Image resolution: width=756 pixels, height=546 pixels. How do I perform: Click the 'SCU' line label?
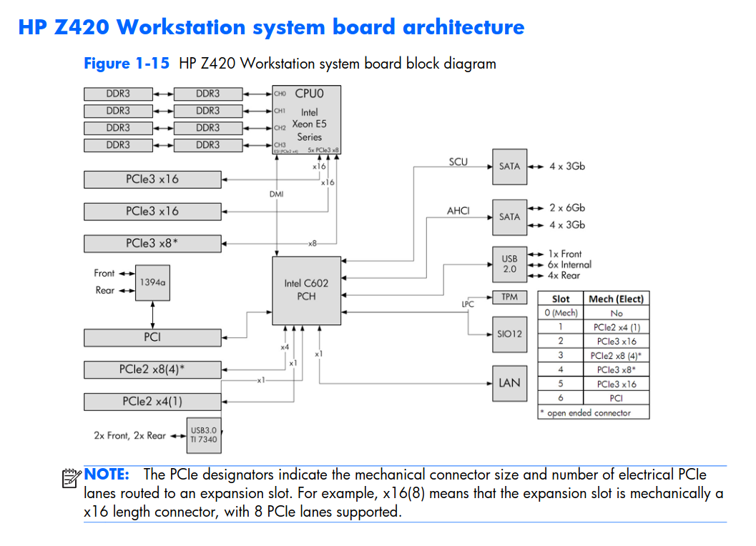tap(458, 162)
